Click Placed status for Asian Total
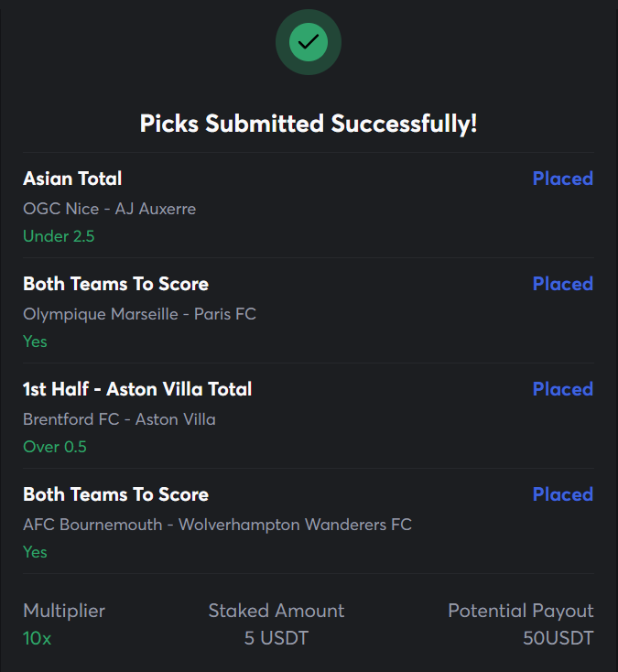The width and height of the screenshot is (618, 672). (x=563, y=179)
